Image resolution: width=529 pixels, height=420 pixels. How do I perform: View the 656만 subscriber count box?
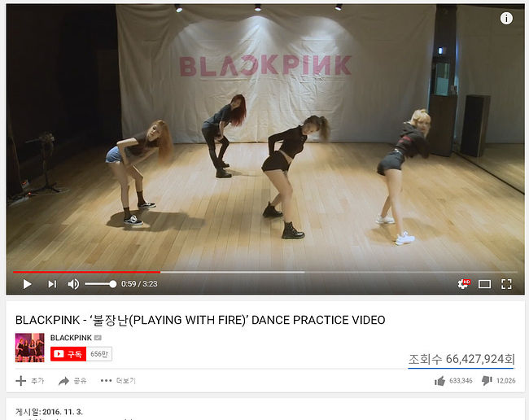click(x=99, y=354)
